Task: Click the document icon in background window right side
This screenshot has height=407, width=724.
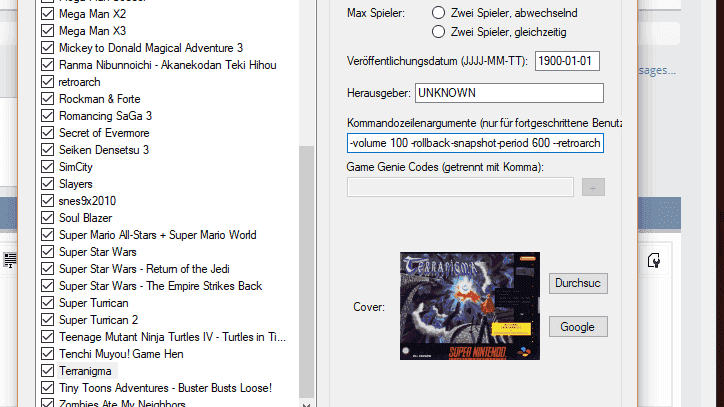Action: pos(653,261)
